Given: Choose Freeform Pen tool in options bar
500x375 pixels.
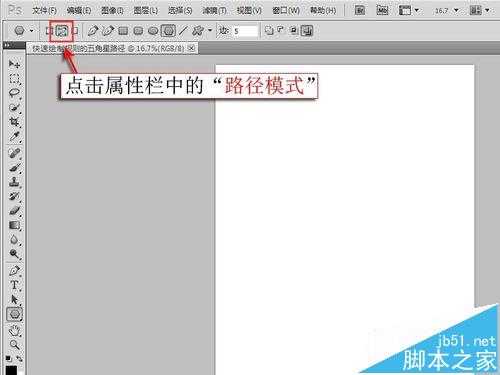Looking at the screenshot, I should tap(108, 31).
